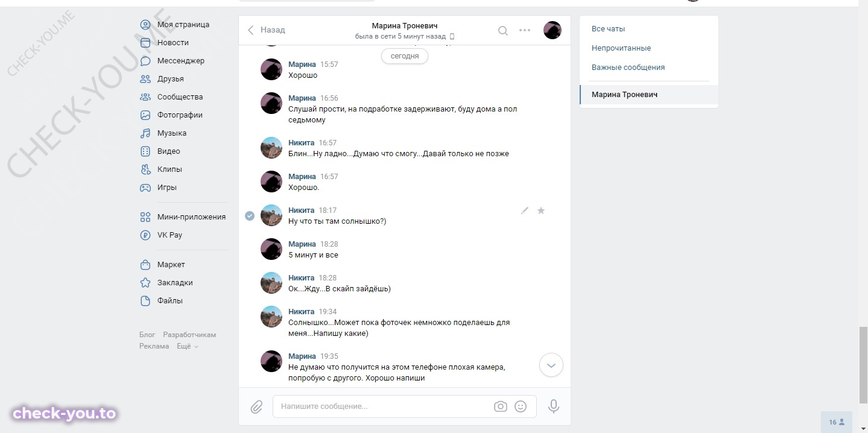868x433 pixels.
Task: Select message text '5 минут и все'
Action: (313, 255)
